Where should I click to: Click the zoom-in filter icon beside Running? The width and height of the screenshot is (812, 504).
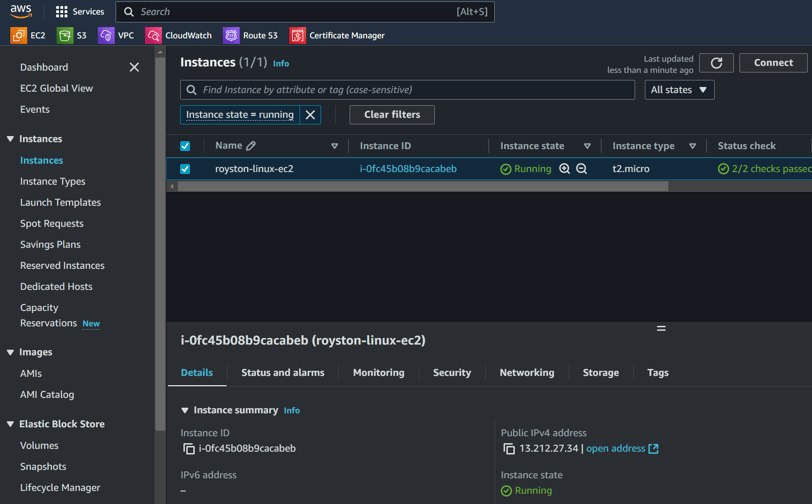point(564,169)
